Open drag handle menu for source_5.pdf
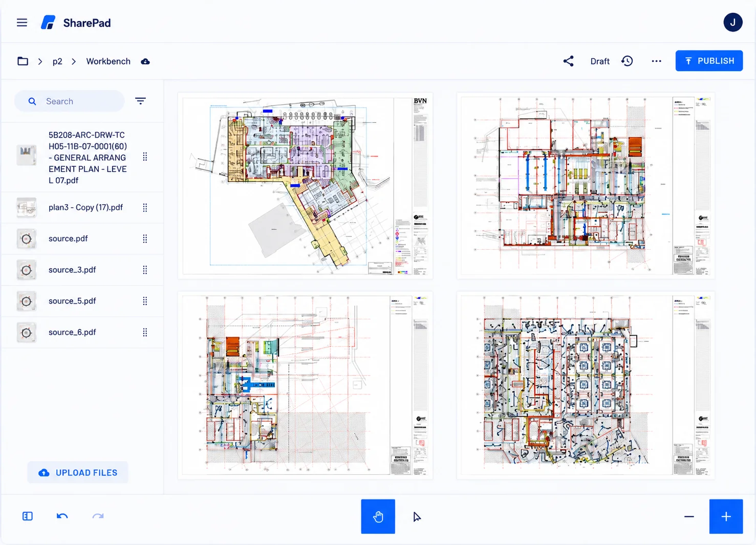The height and width of the screenshot is (545, 756). pos(145,301)
